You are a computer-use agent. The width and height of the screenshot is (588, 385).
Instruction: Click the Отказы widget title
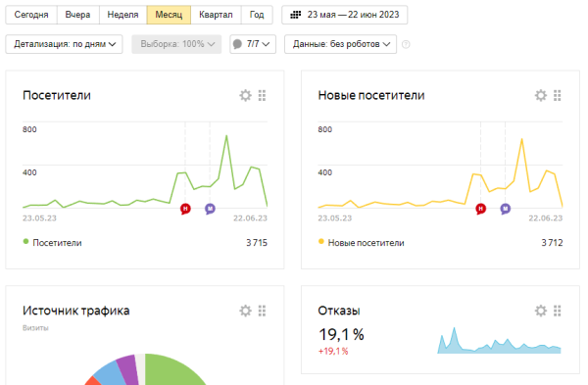[x=339, y=311]
